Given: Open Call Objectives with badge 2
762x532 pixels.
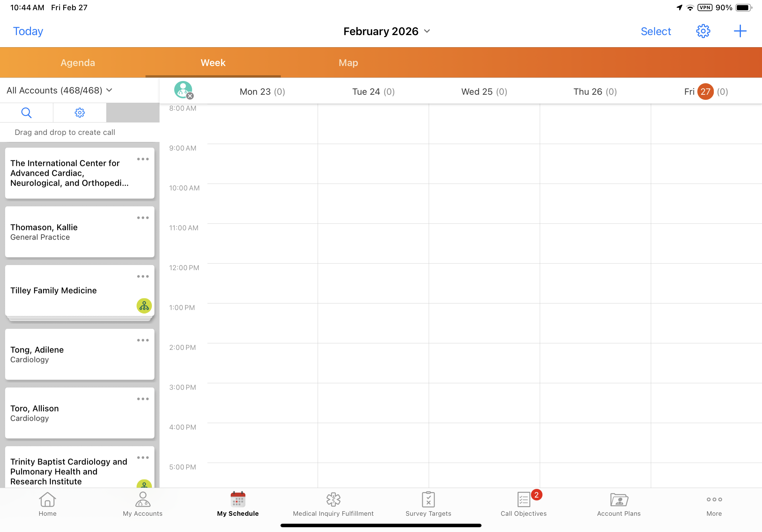Looking at the screenshot, I should [523, 504].
